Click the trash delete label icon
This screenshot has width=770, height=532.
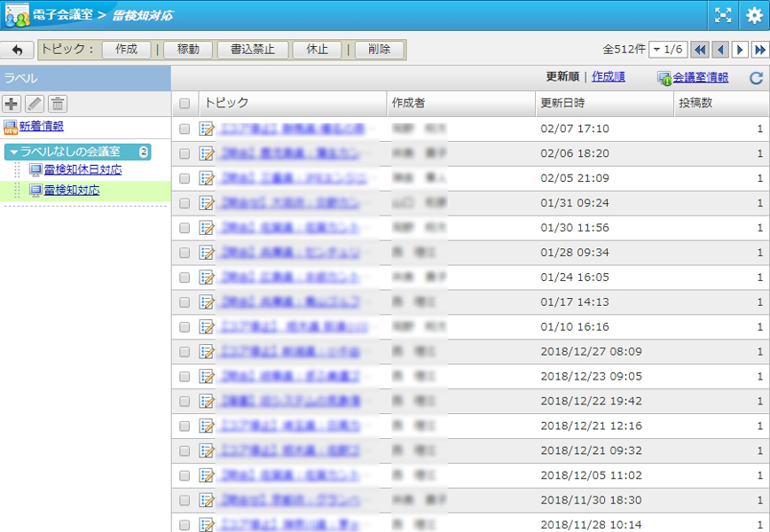(x=58, y=104)
